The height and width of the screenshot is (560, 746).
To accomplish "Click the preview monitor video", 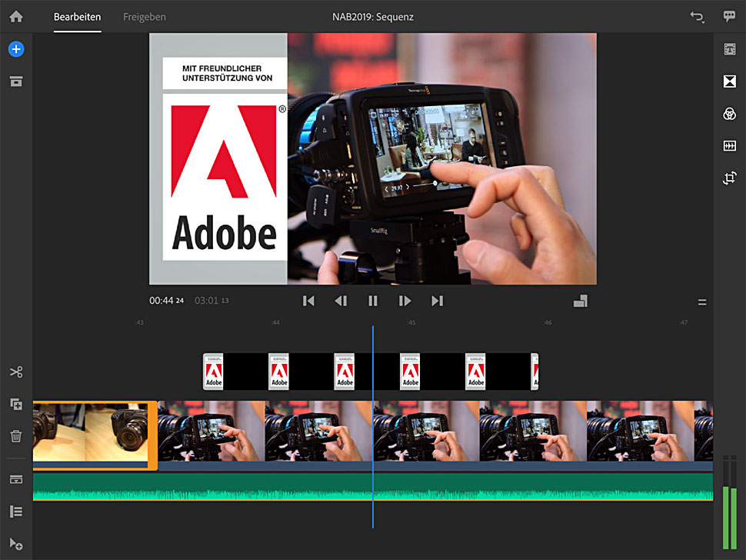I will click(373, 159).
